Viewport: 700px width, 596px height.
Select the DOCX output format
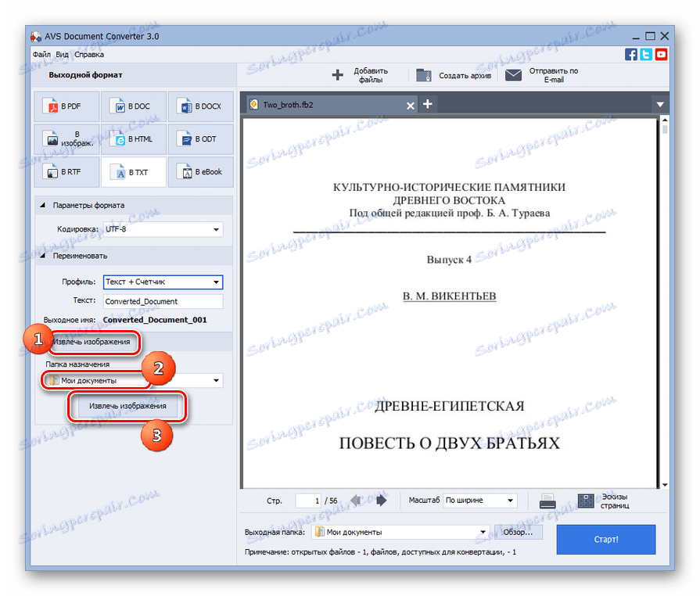point(200,106)
